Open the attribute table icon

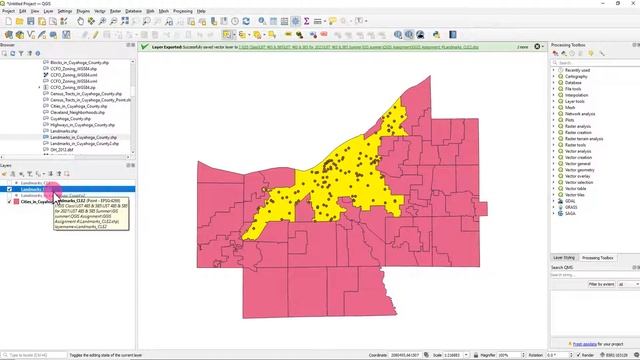coord(273,21)
